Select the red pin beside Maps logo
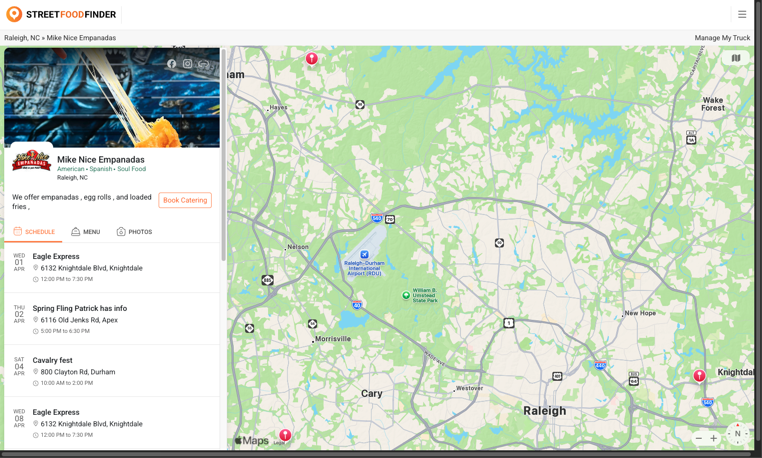762x458 pixels. click(x=285, y=435)
